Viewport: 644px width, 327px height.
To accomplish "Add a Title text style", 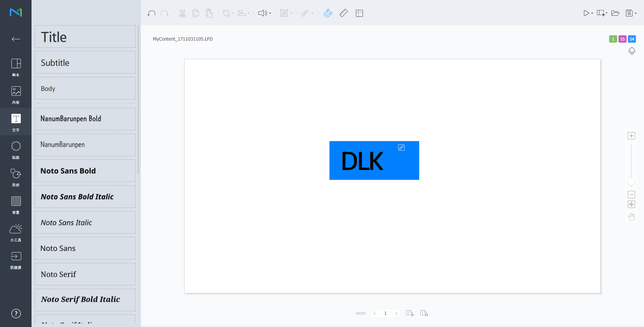I will coord(85,37).
